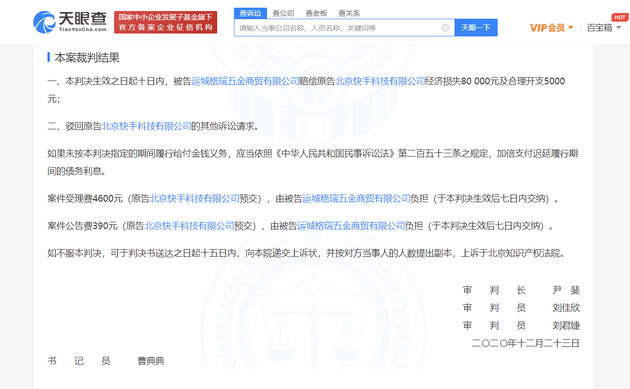Click the HOT badge above 百宝箱
Image resolution: width=630 pixels, height=389 pixels.
[619, 17]
